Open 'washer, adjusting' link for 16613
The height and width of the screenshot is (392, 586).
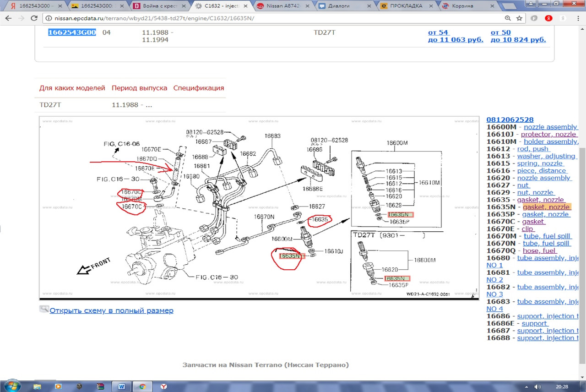pyautogui.click(x=546, y=156)
